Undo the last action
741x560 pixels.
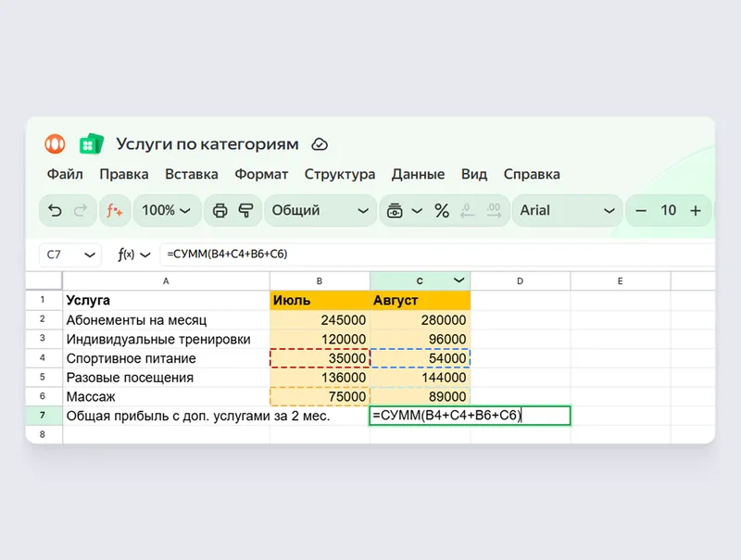pos(55,210)
